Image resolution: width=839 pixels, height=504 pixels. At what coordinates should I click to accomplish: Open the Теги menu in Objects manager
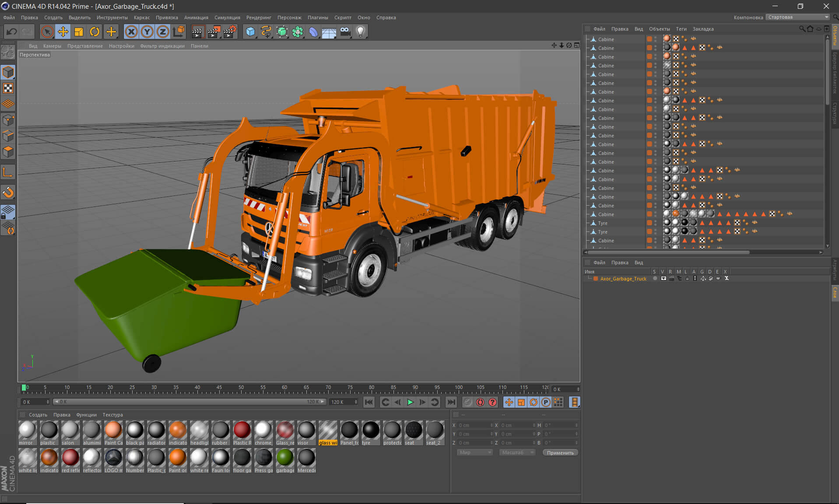tap(681, 29)
